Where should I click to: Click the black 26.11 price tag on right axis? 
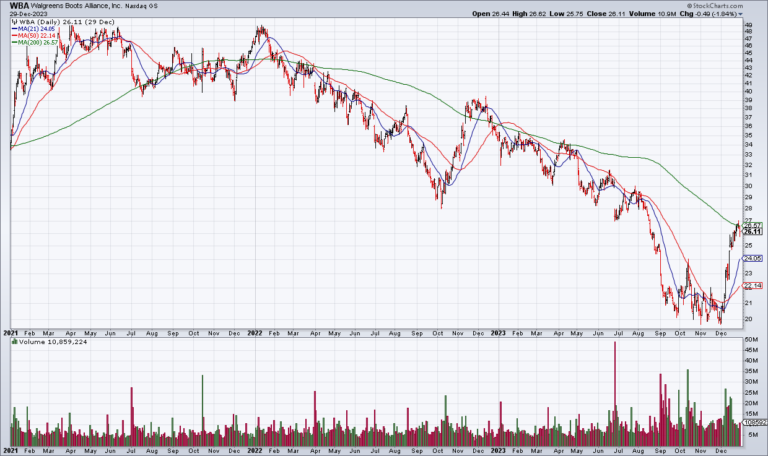click(x=754, y=232)
